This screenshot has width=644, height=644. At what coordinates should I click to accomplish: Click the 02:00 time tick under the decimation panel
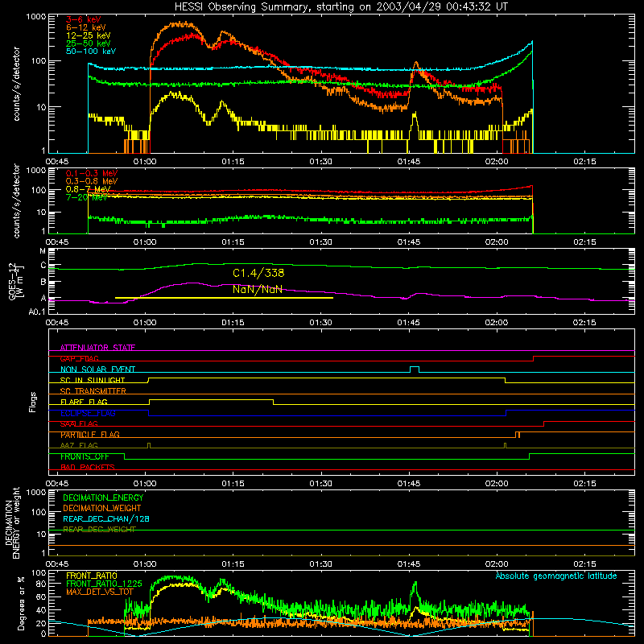497,564
